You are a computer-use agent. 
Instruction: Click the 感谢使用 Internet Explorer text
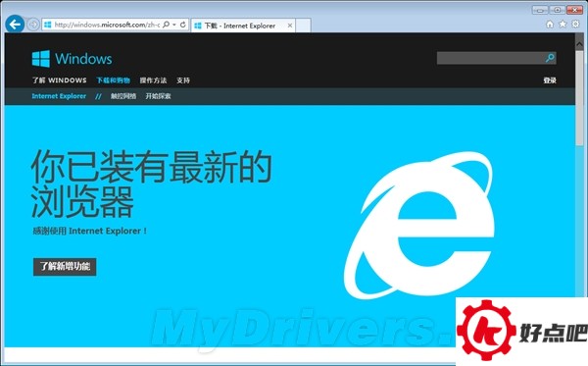(89, 231)
